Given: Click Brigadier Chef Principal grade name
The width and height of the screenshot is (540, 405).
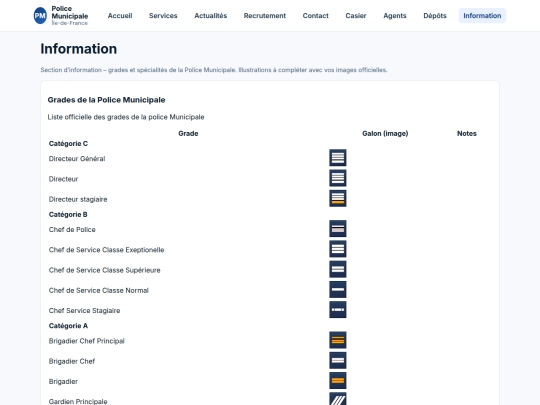Looking at the screenshot, I should pos(86,341).
